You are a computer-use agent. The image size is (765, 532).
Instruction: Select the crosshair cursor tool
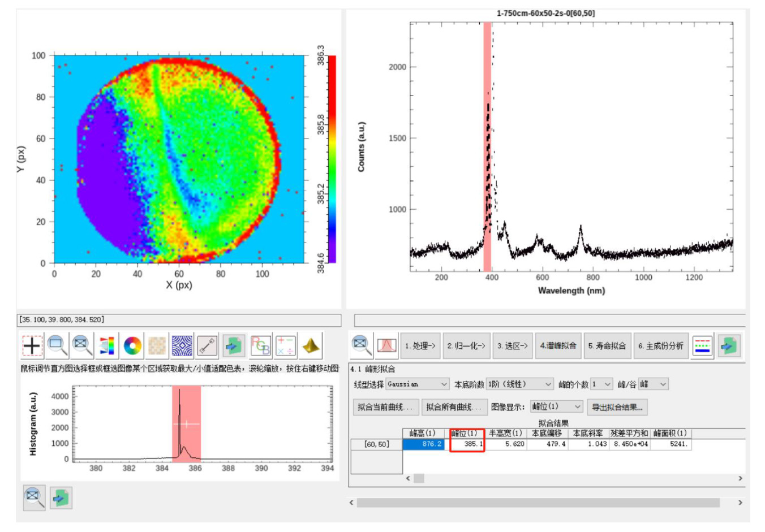point(32,345)
